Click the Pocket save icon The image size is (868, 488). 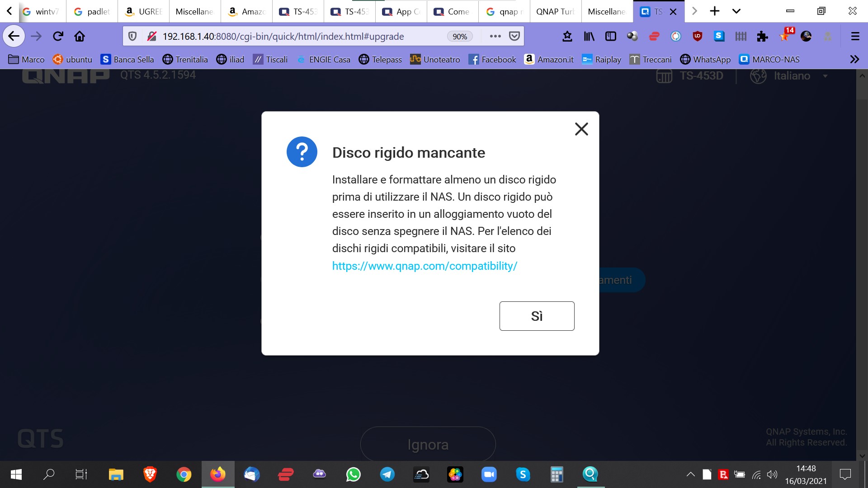pos(514,36)
